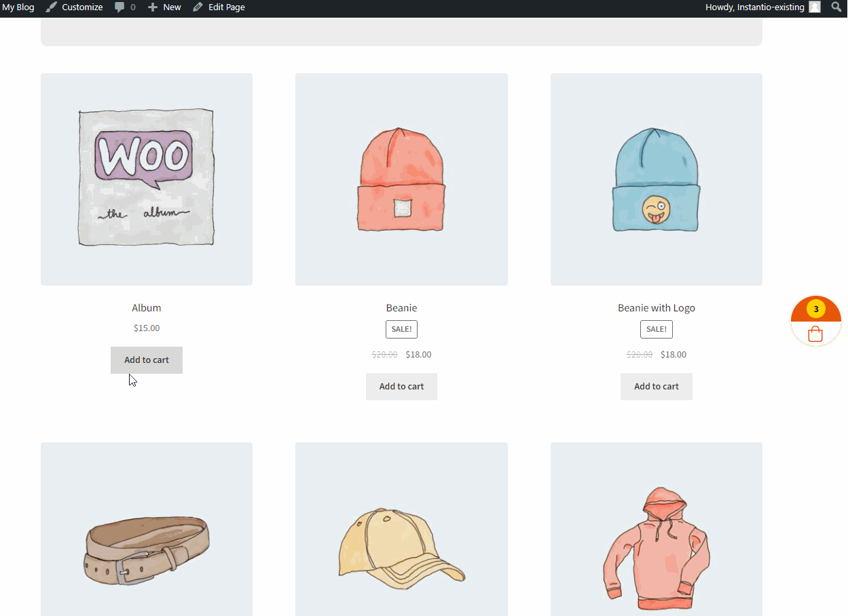Click the orange Beanie product image

pos(401,179)
